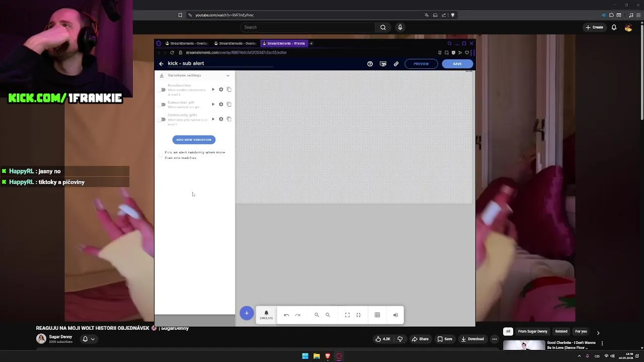Open subscription notification dropdown for Sugar Denny
This screenshot has height=362, width=644.
[x=89, y=339]
